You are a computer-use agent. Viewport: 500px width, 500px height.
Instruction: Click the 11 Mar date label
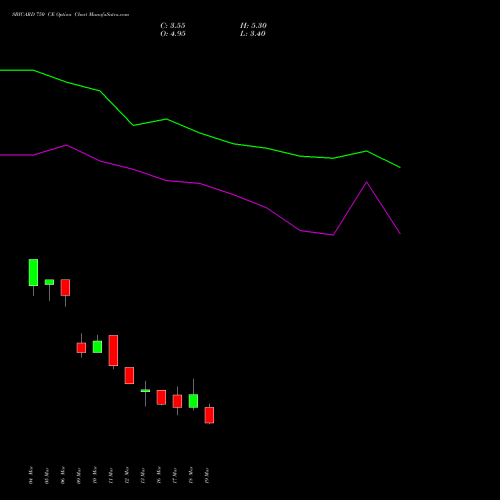[x=111, y=475]
